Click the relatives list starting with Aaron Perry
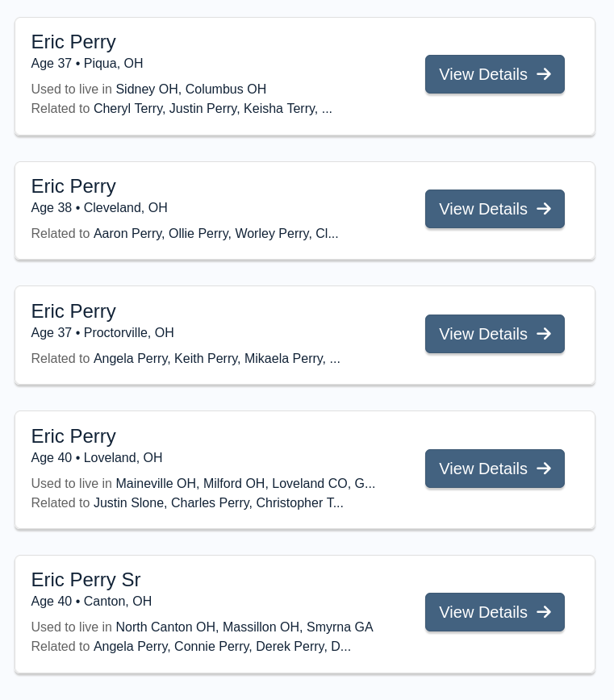Viewport: 614px width, 700px height. (215, 233)
